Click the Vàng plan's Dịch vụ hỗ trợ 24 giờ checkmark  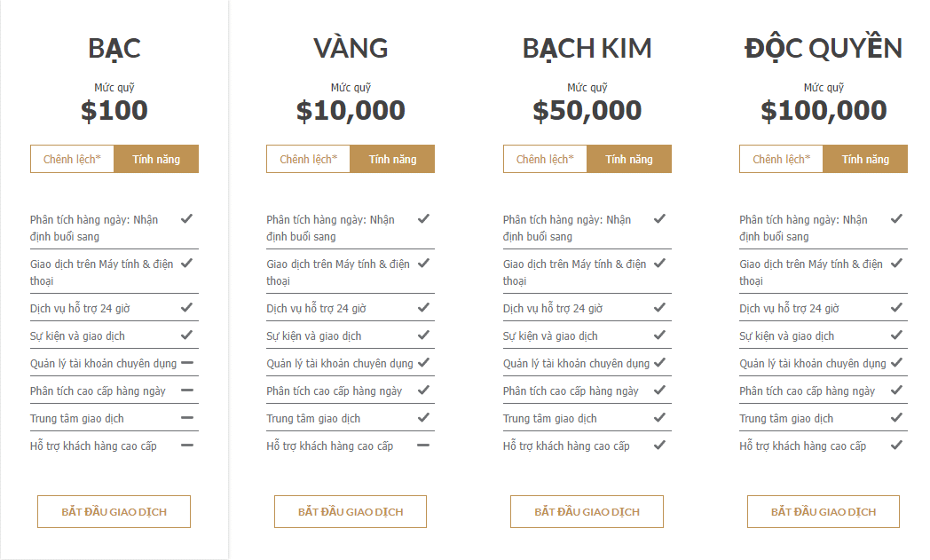tap(423, 307)
